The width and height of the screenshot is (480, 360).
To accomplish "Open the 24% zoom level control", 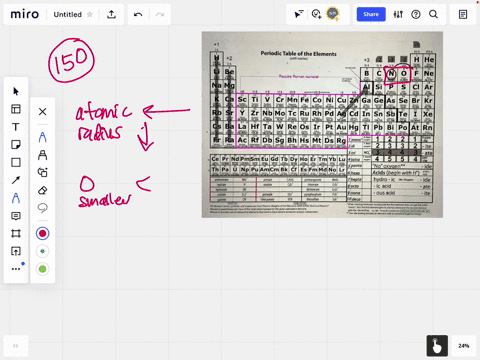I will pos(464,346).
